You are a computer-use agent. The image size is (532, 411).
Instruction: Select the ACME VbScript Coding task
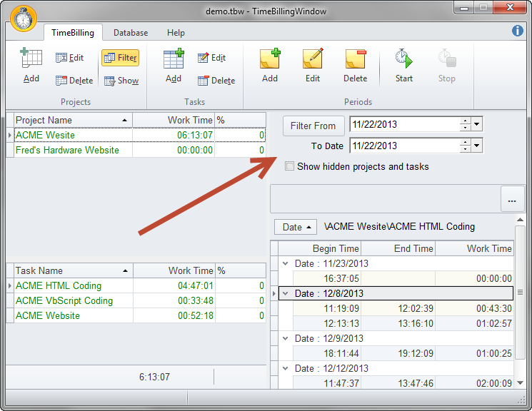tap(64, 300)
